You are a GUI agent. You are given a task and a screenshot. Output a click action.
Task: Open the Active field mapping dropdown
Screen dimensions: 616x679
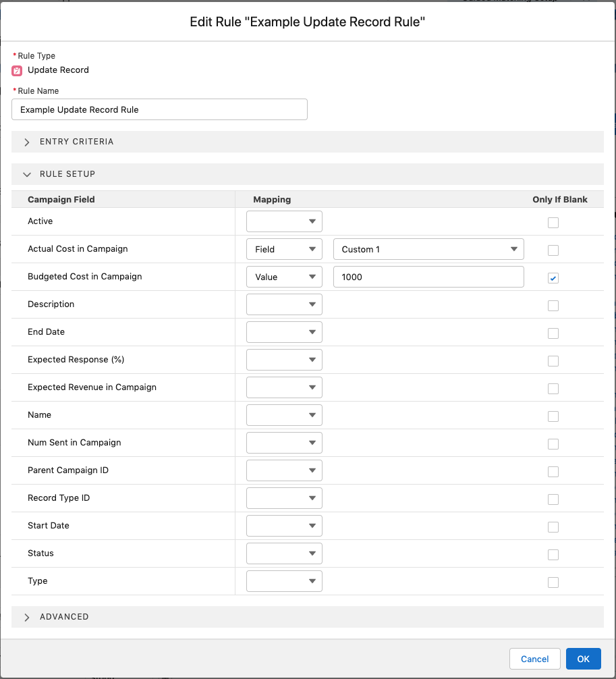coord(284,221)
